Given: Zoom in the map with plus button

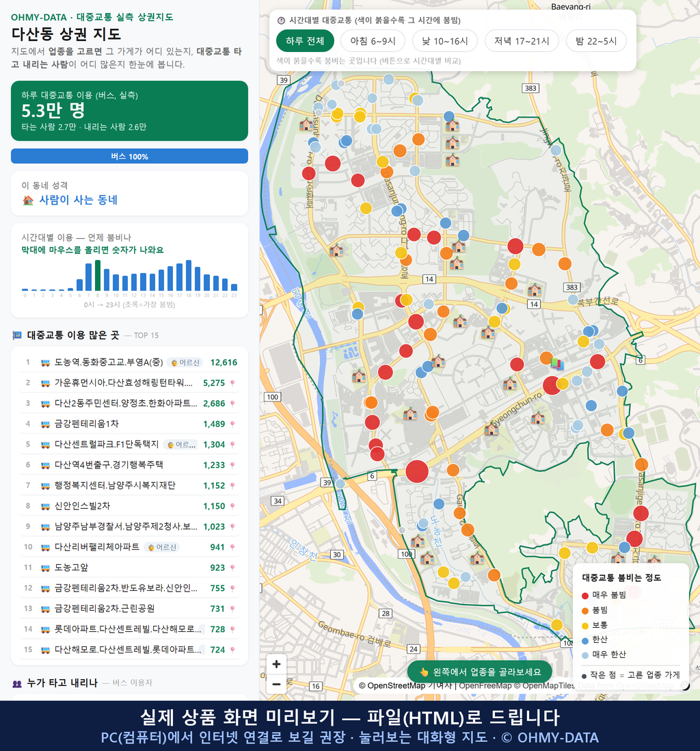Looking at the screenshot, I should (x=276, y=664).
